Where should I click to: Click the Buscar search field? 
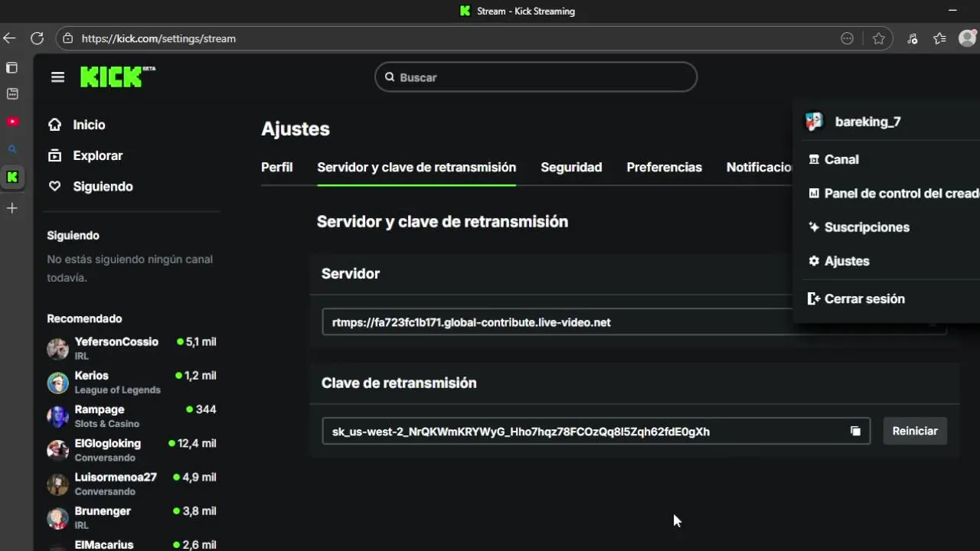[536, 77]
